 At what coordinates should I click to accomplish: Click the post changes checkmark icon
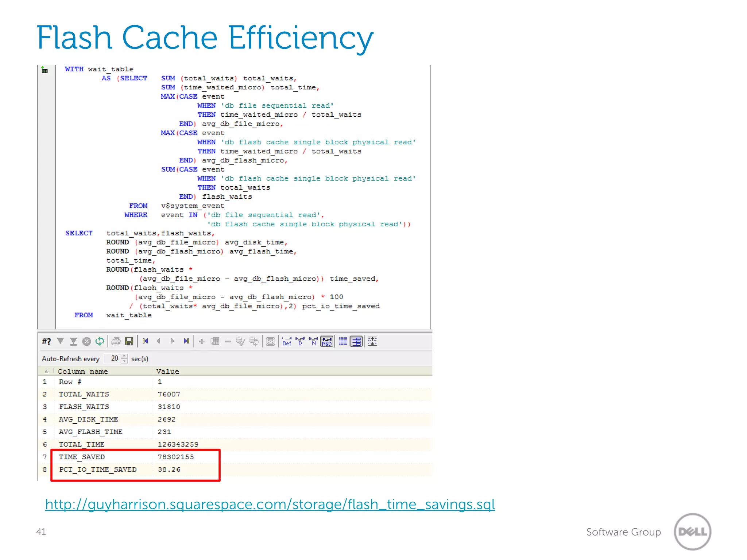[240, 341]
